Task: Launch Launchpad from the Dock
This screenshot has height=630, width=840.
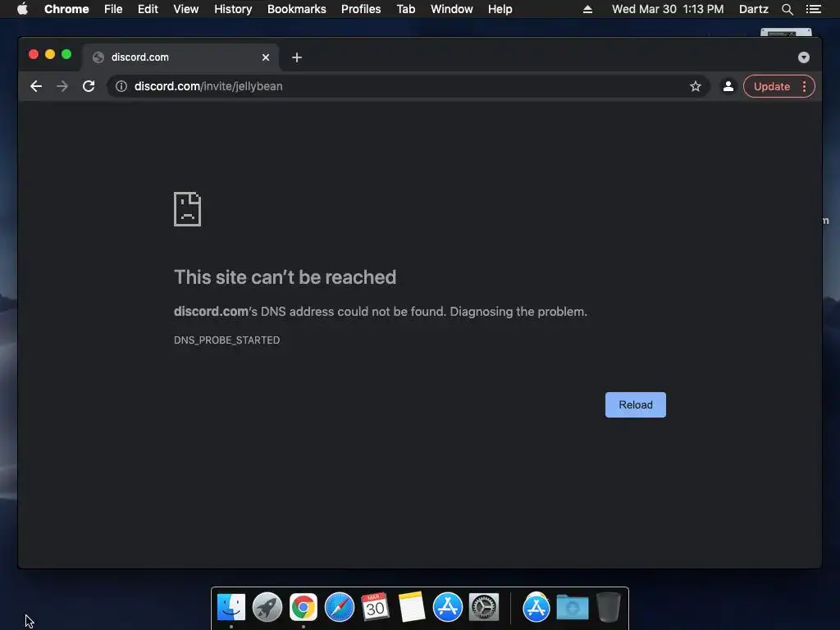Action: 267,608
